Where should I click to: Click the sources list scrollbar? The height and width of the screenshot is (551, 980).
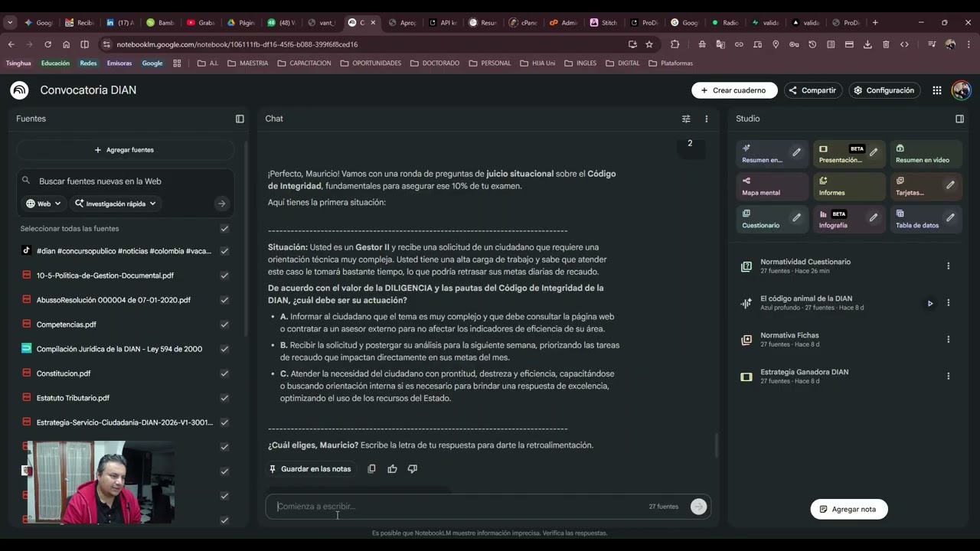tap(246, 237)
